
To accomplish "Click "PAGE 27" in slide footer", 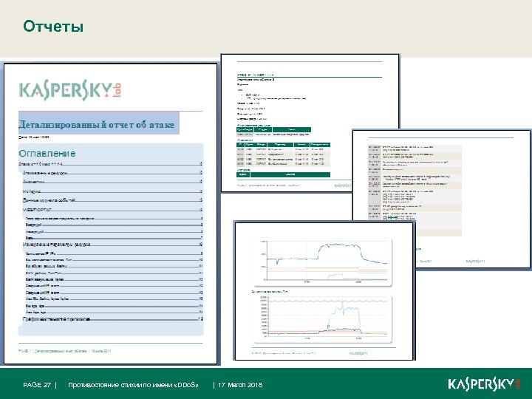I will tap(37, 385).
